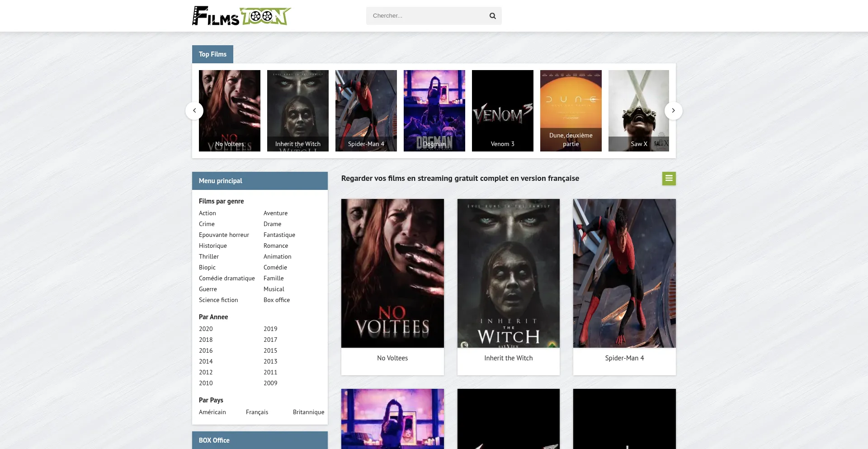Filter films by year 2020

coord(206,329)
